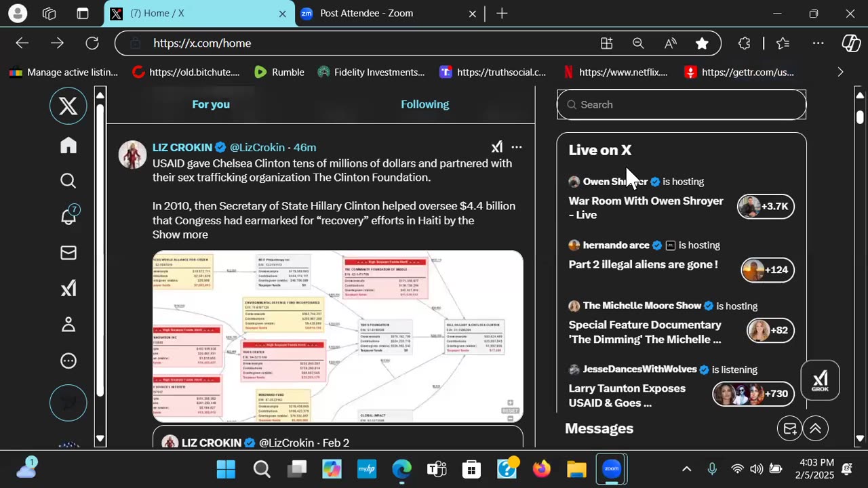Open browser Extensions puzzle icon

pyautogui.click(x=745, y=43)
